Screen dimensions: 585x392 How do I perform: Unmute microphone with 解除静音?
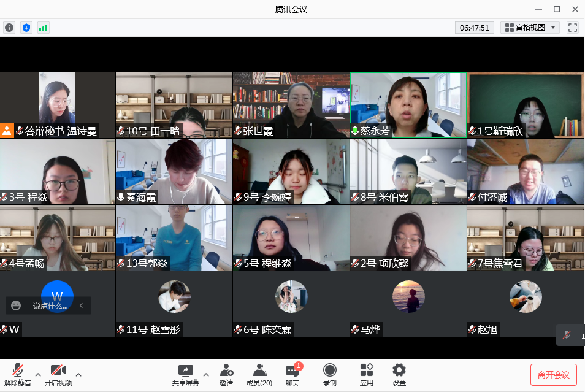click(18, 374)
